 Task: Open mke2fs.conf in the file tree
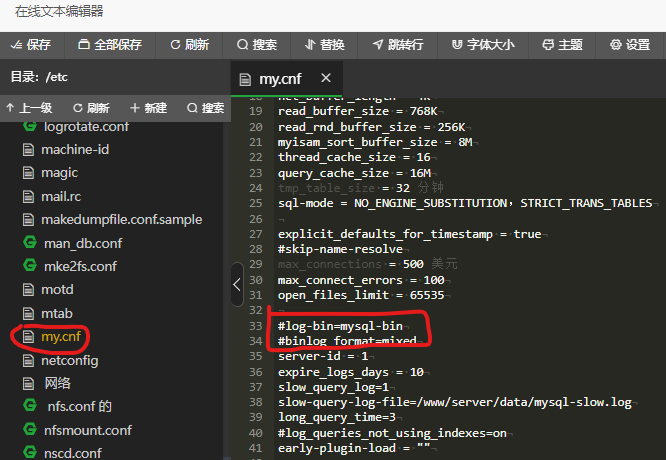[80, 266]
